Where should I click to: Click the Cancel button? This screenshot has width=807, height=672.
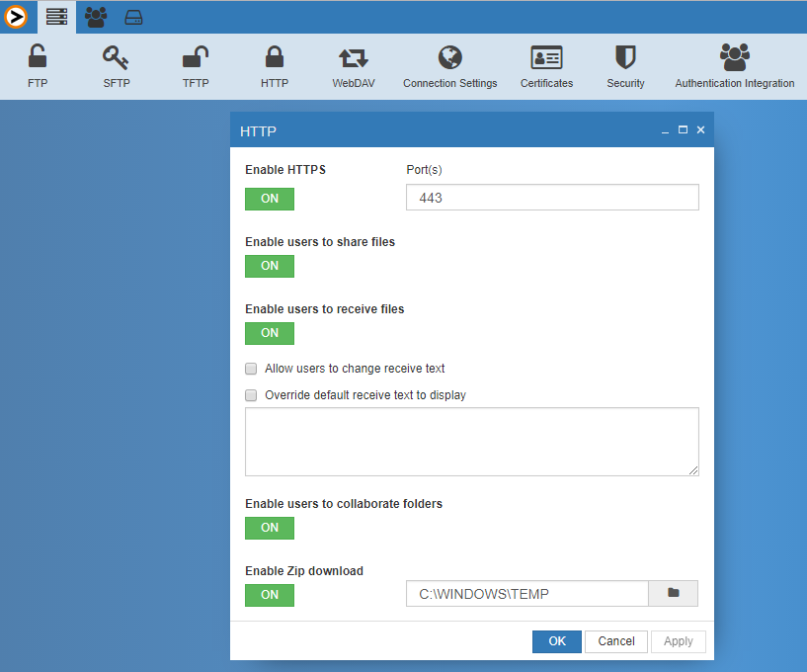tap(616, 641)
